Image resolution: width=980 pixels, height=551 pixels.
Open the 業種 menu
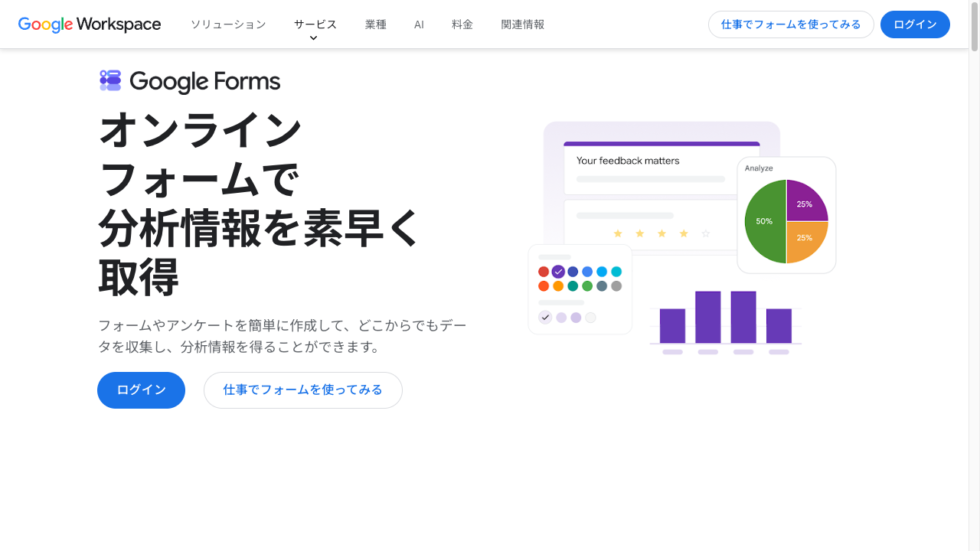[376, 24]
